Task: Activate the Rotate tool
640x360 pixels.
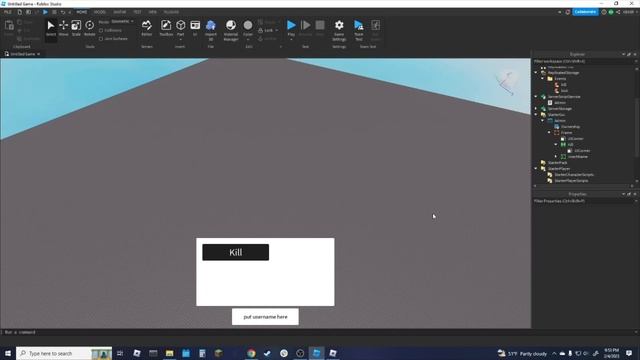Action: 89,29
